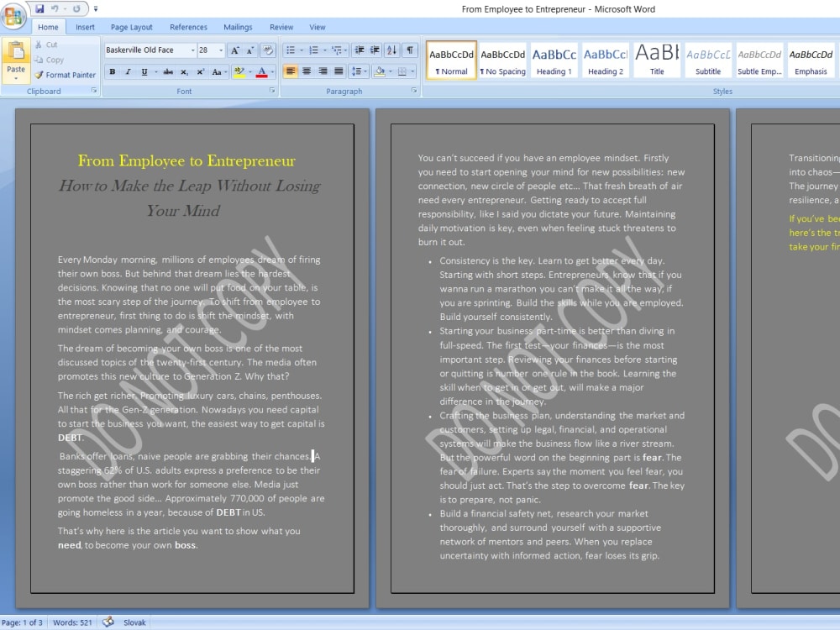Select Justify alignment

(x=339, y=71)
